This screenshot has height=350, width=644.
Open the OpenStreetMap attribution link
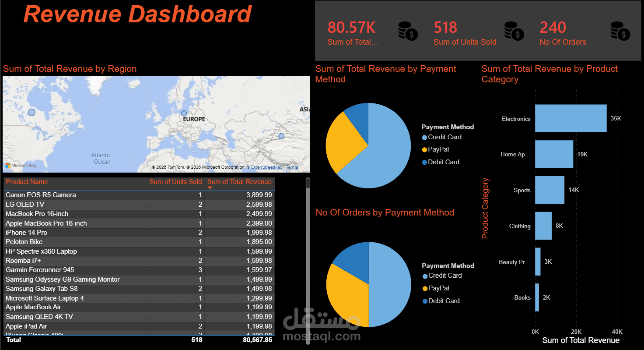click(265, 167)
